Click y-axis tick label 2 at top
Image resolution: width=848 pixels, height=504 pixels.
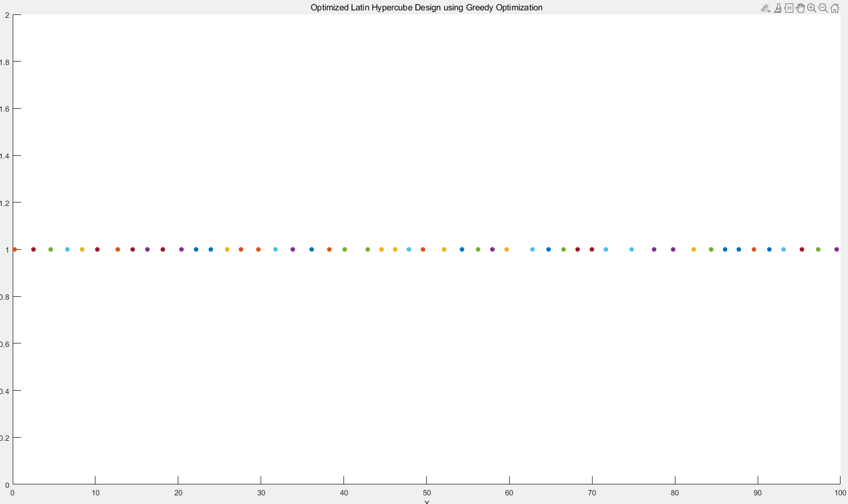click(x=7, y=15)
